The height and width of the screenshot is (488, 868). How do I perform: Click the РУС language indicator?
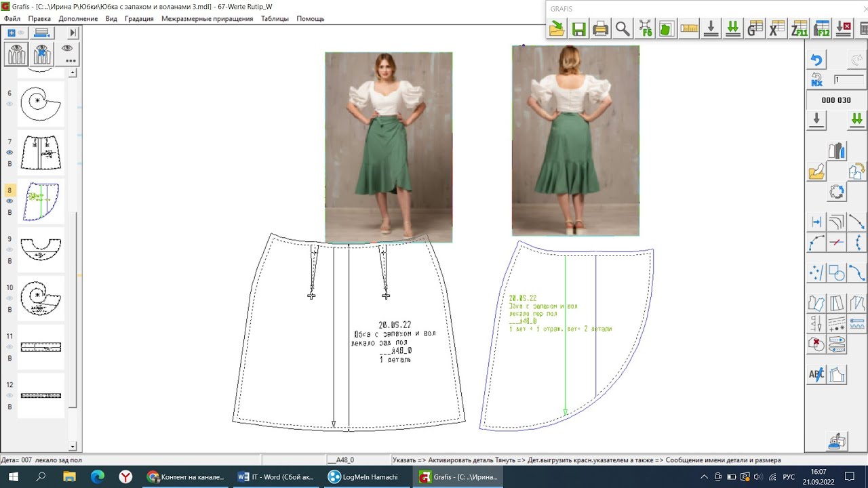[x=789, y=477]
